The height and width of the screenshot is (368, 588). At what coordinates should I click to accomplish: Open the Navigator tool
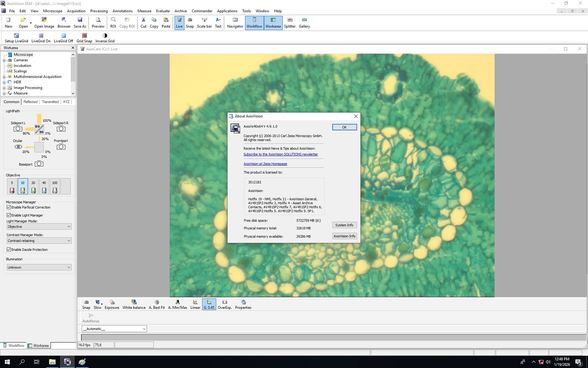coord(235,22)
